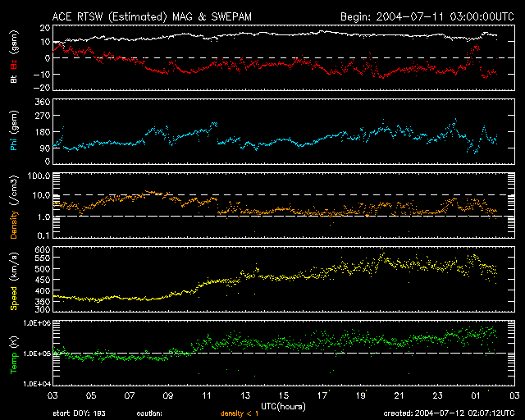Click the orange "Density (/cm3)" axis label

(x=14, y=207)
